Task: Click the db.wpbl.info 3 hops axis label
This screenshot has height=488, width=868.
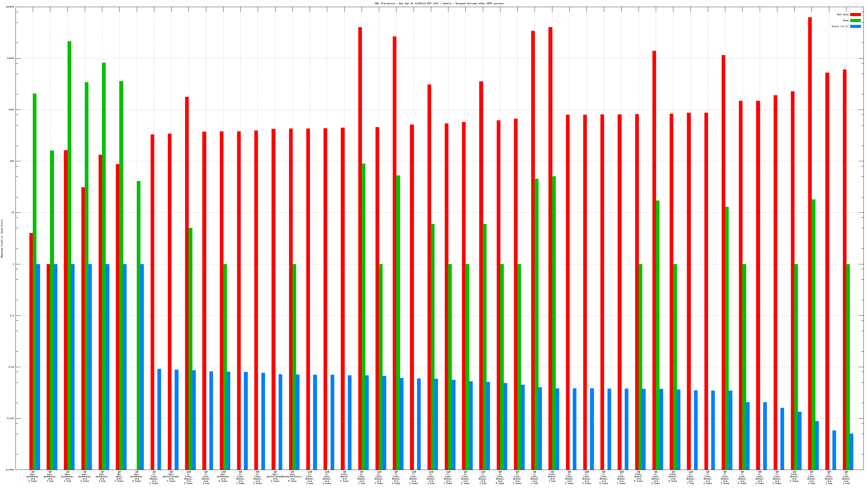Action: pyautogui.click(x=119, y=476)
